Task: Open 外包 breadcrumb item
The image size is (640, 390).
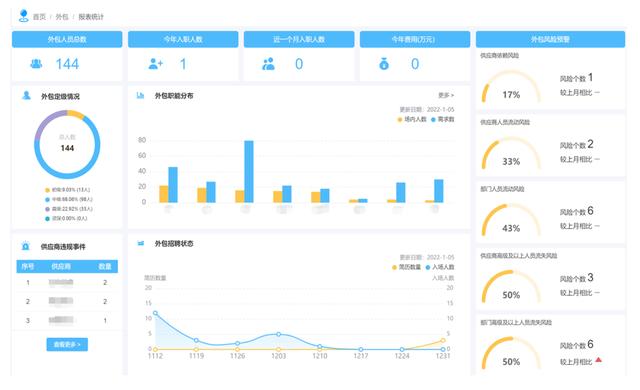Action: click(62, 17)
